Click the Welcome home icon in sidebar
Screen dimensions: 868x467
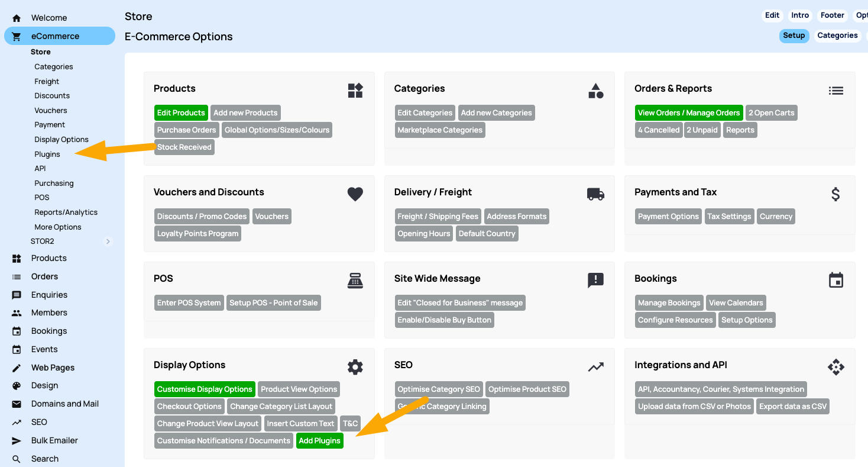17,18
